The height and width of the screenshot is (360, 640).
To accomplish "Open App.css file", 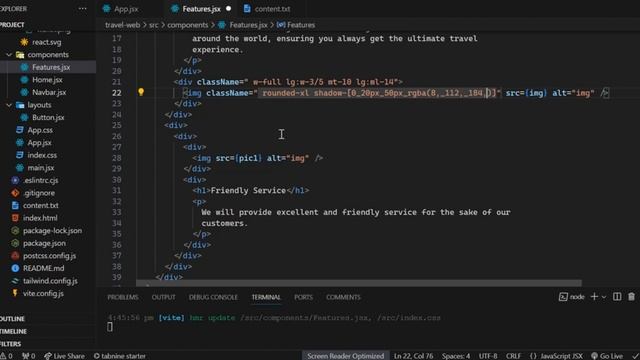I will pyautogui.click(x=40, y=130).
